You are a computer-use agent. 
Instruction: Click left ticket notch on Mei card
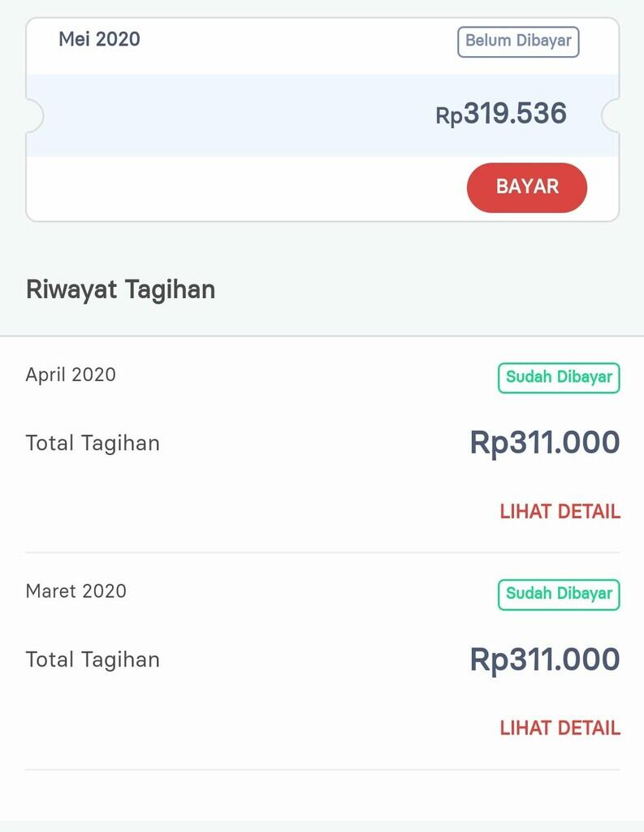[33, 116]
